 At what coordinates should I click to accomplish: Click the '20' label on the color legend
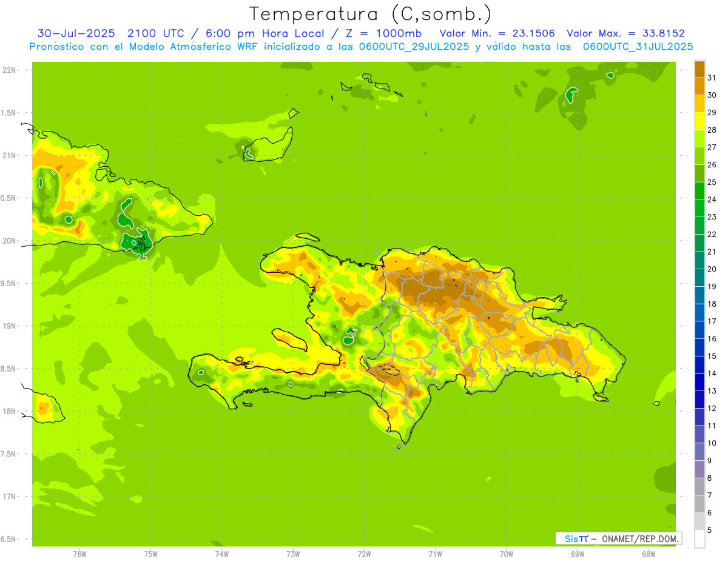(712, 269)
